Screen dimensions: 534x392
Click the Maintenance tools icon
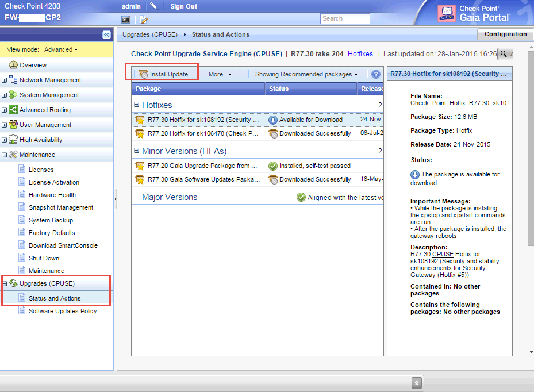click(x=13, y=155)
